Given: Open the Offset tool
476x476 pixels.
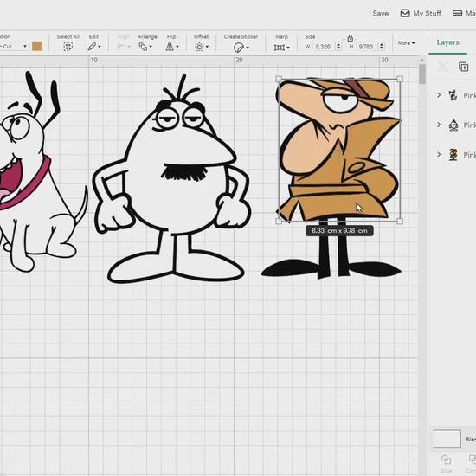Looking at the screenshot, I should (x=199, y=47).
